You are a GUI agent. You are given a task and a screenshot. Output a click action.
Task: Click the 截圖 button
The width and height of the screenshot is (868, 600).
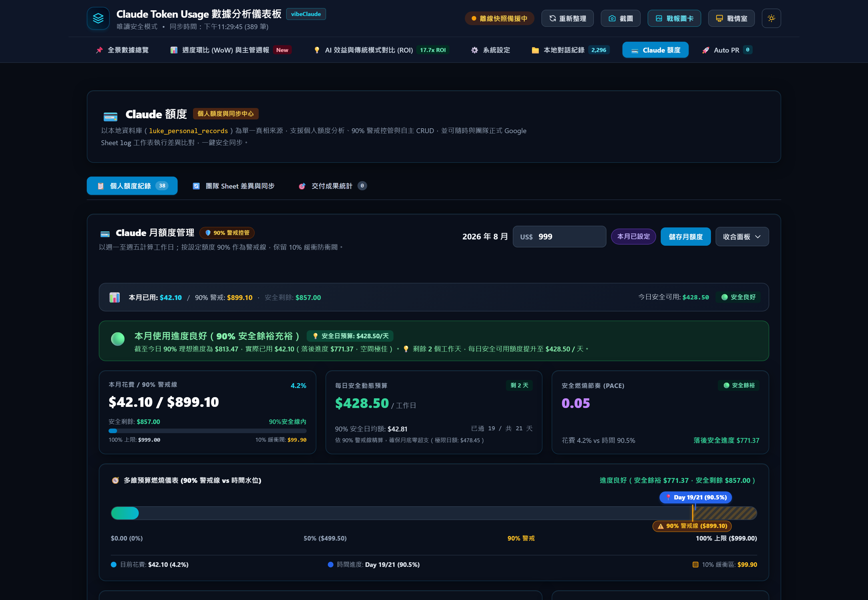pos(620,18)
